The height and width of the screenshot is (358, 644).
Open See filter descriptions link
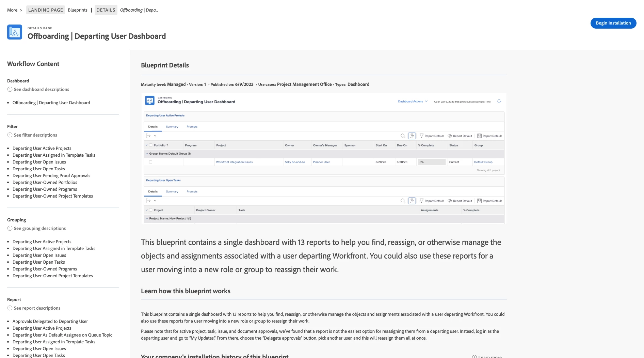[35, 135]
